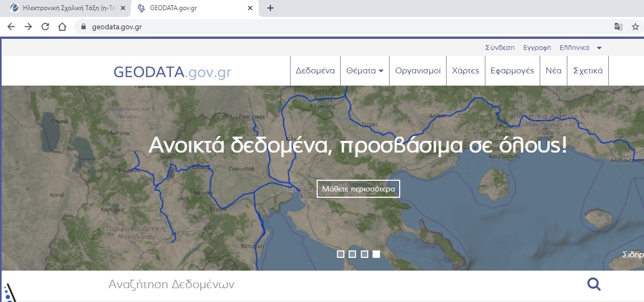Bookmark this page with the star icon
This screenshot has height=302, width=644.
[x=635, y=27]
